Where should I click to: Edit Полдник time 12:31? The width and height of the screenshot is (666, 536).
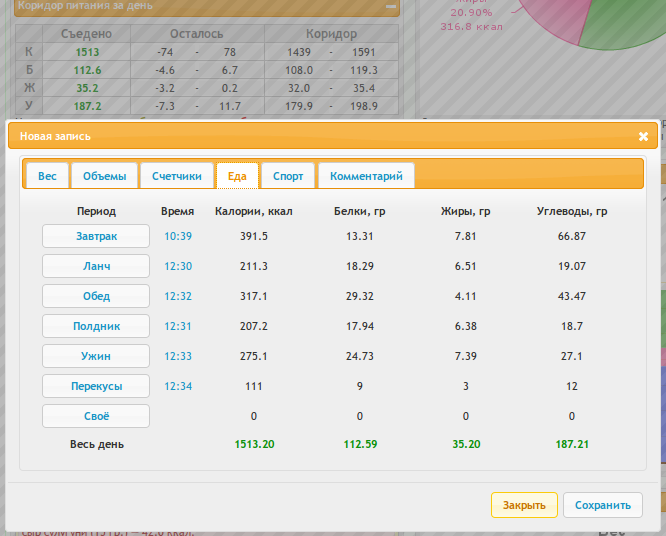pyautogui.click(x=178, y=326)
